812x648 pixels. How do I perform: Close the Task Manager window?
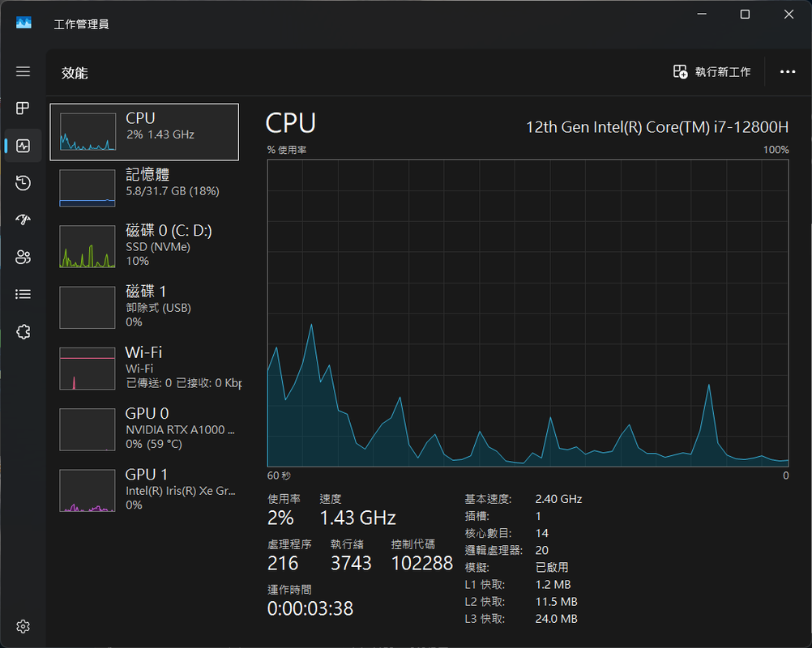pyautogui.click(x=788, y=15)
